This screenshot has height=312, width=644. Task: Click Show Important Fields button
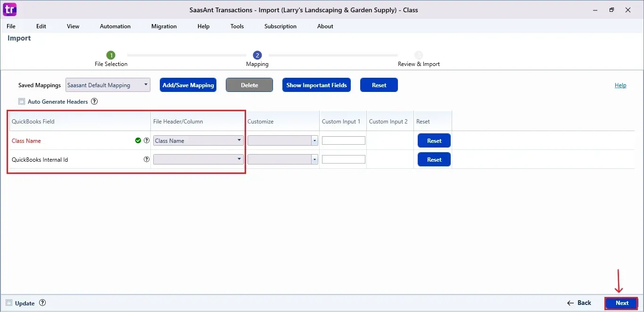[316, 85]
